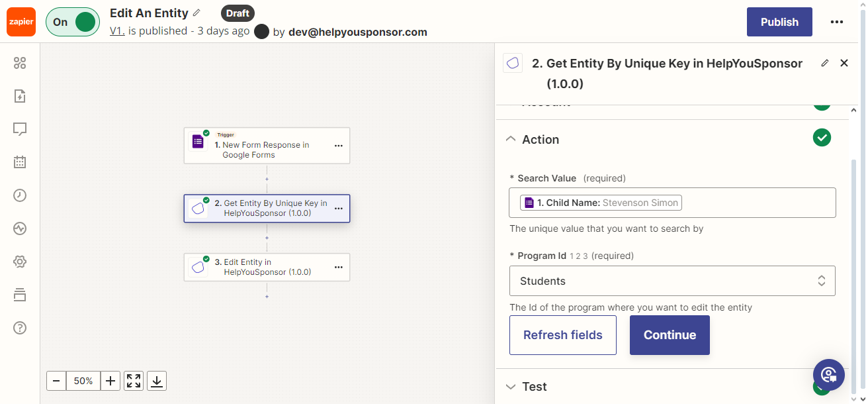
Task: Select step 3 Edit Entity in HelpYouSponsor
Action: click(267, 267)
